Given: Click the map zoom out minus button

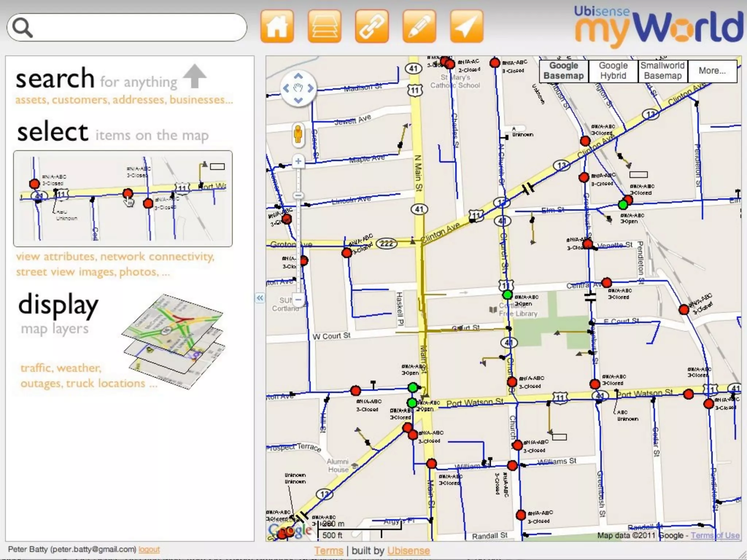Looking at the screenshot, I should pos(298,300).
